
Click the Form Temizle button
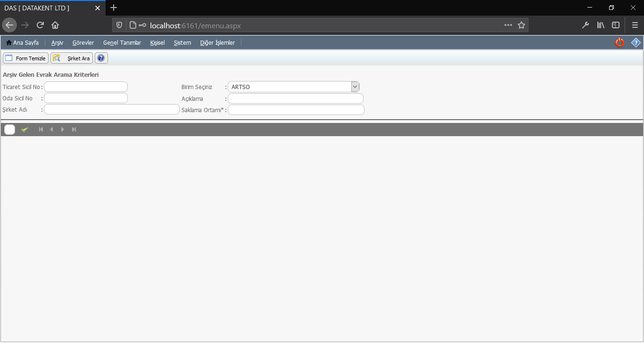pyautogui.click(x=26, y=58)
